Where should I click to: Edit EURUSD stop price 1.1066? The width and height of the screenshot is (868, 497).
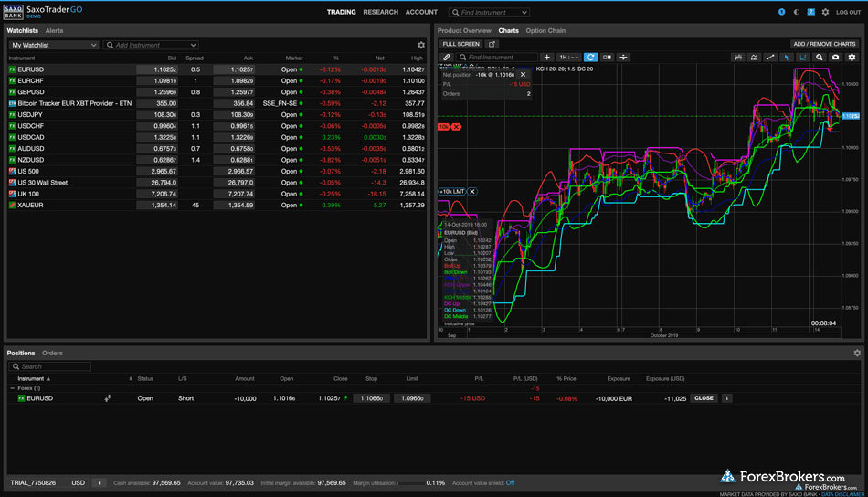point(372,398)
